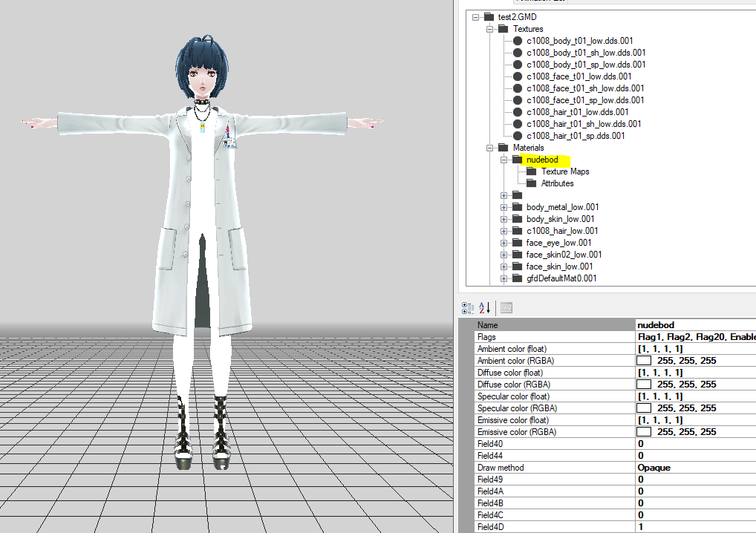Image resolution: width=756 pixels, height=533 pixels.
Task: Expand the body_skin_low.001 material
Action: (504, 219)
